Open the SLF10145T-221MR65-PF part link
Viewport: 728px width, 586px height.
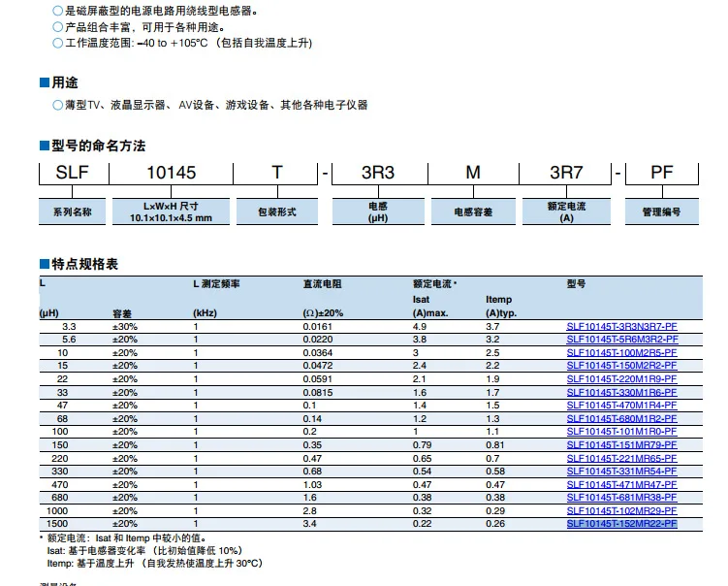click(621, 459)
